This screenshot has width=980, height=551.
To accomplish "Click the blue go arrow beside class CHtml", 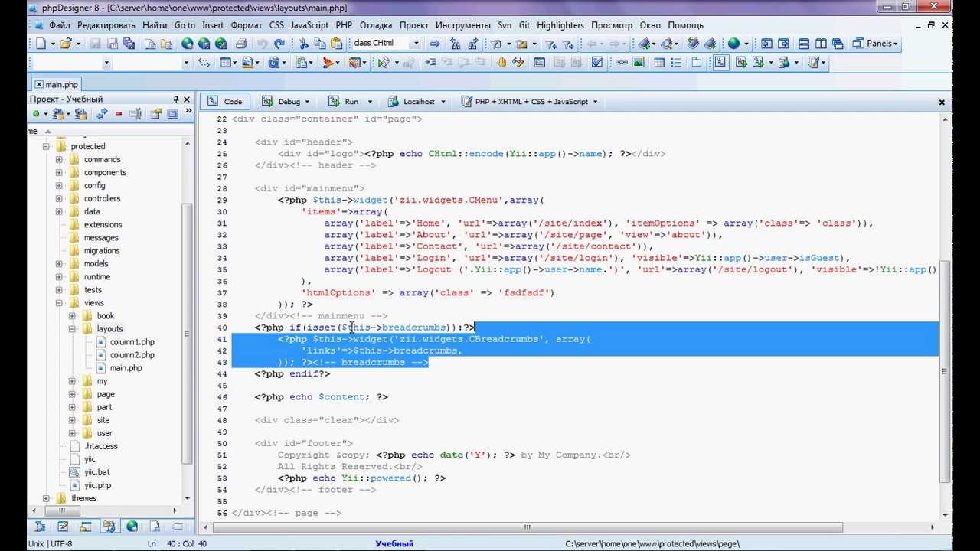I will (435, 44).
